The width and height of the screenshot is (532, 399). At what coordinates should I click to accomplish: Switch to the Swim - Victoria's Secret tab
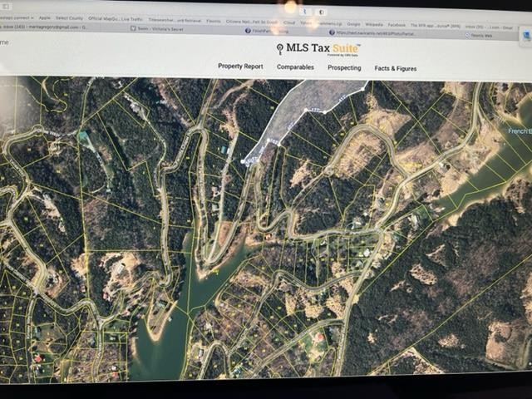pos(160,29)
